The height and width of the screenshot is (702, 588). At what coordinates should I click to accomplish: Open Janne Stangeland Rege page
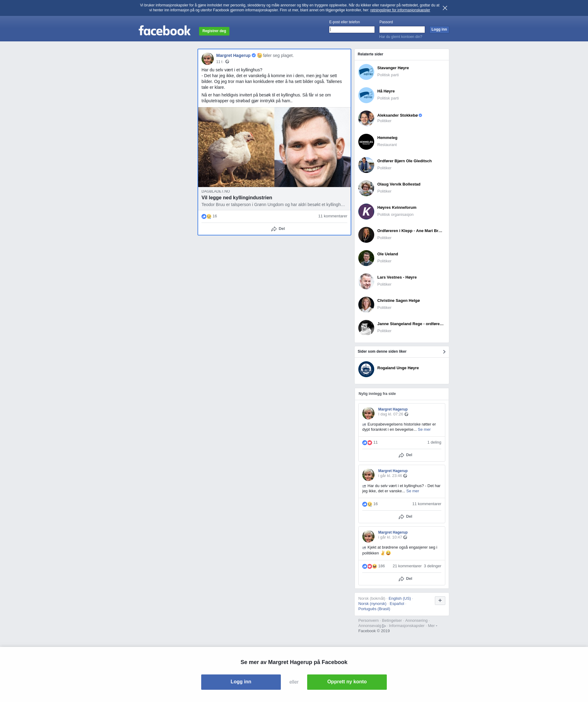tap(410, 324)
